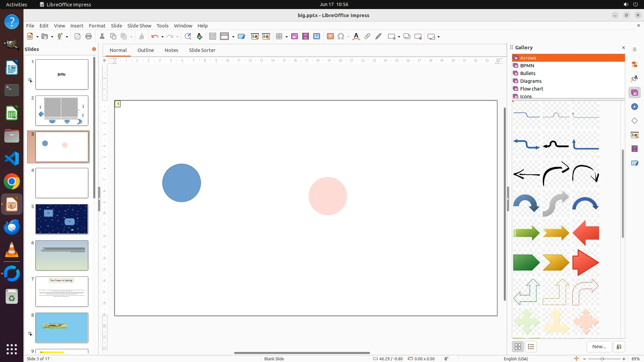
Task: Click the Print icon in toolbar
Action: (89, 37)
